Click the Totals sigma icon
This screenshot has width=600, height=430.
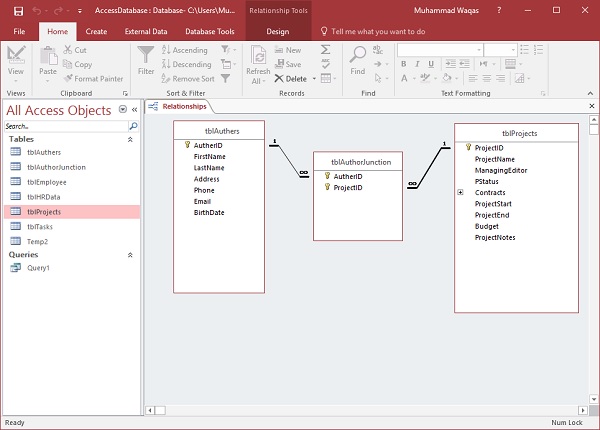(325, 49)
